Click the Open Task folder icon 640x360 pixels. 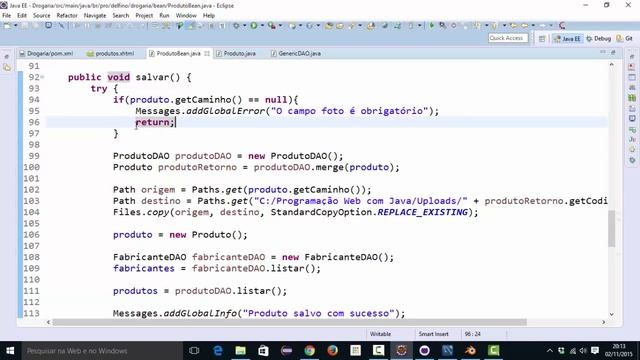tap(340, 26)
